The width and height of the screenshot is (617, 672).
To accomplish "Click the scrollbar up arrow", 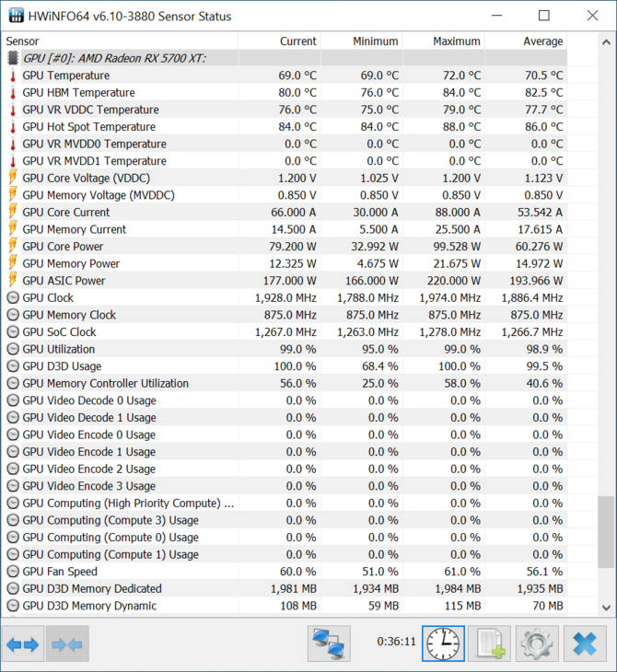I will pyautogui.click(x=606, y=42).
